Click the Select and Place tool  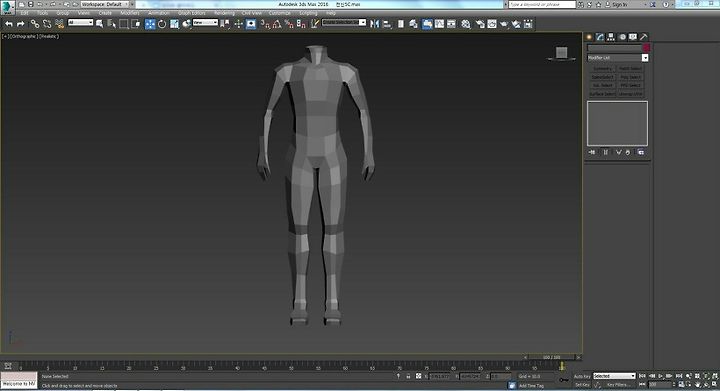pyautogui.click(x=186, y=24)
